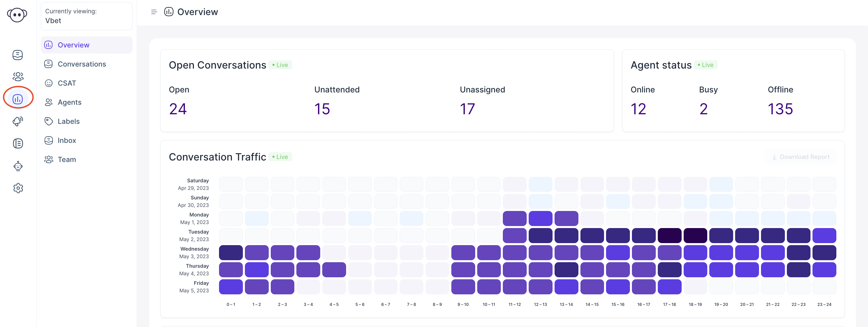
Task: Click the 23–24 hour axis label
Action: (824, 304)
